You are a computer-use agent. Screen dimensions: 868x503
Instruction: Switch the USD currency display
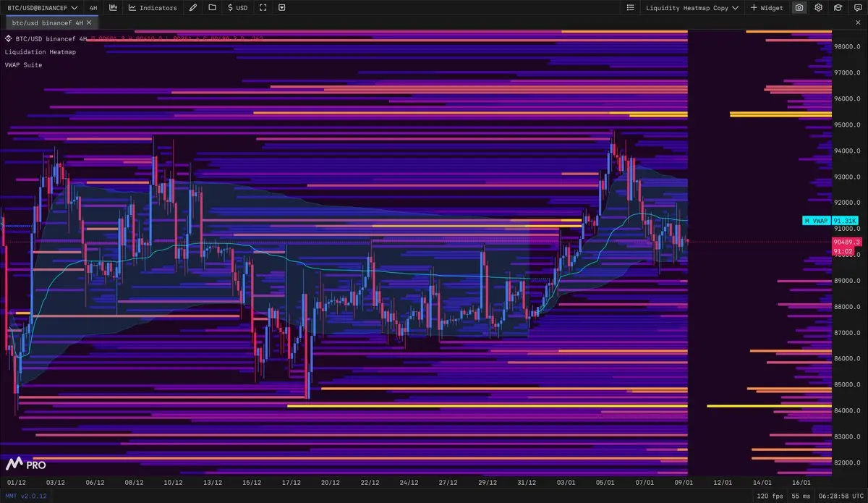(x=237, y=7)
